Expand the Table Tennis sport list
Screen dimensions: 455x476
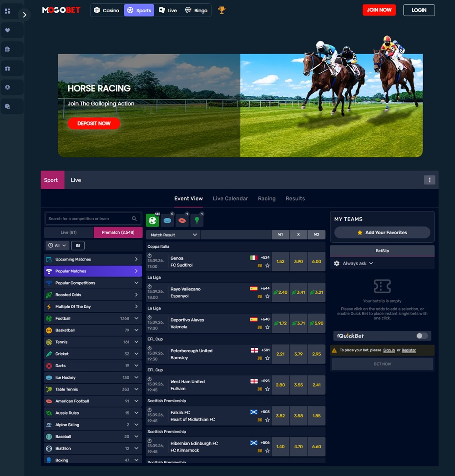tap(93, 389)
